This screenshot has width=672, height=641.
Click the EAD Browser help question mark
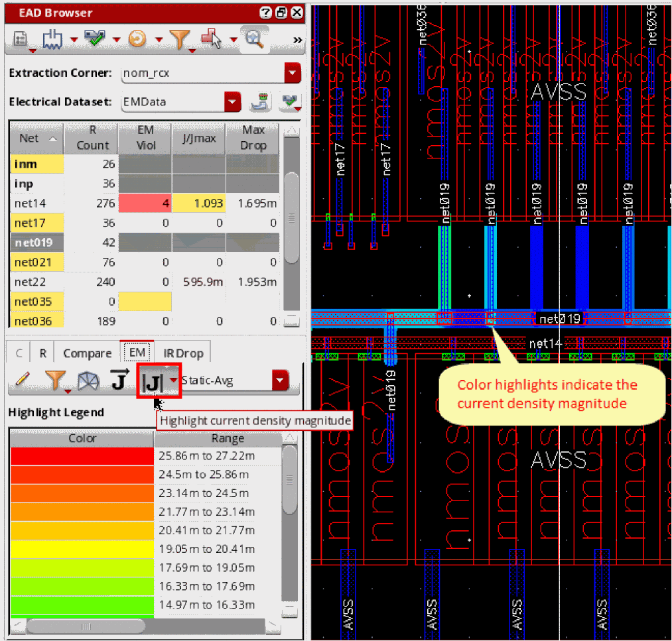265,13
